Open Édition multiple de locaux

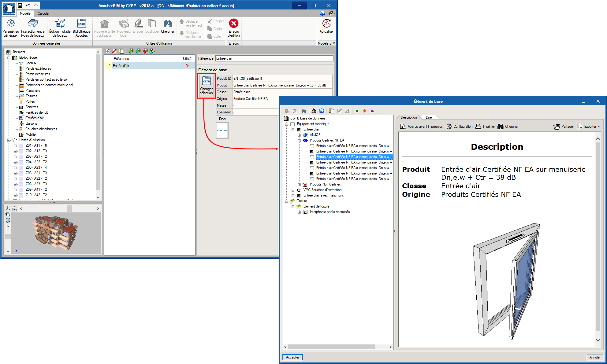[x=60, y=28]
